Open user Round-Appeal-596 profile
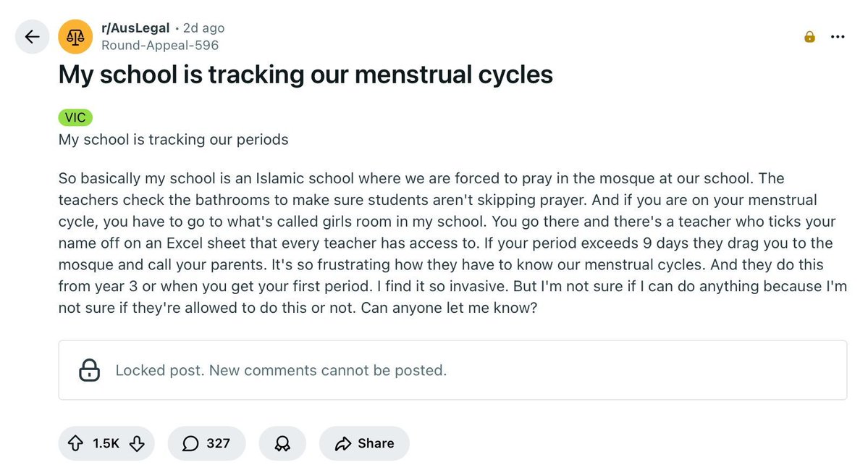 [x=160, y=45]
